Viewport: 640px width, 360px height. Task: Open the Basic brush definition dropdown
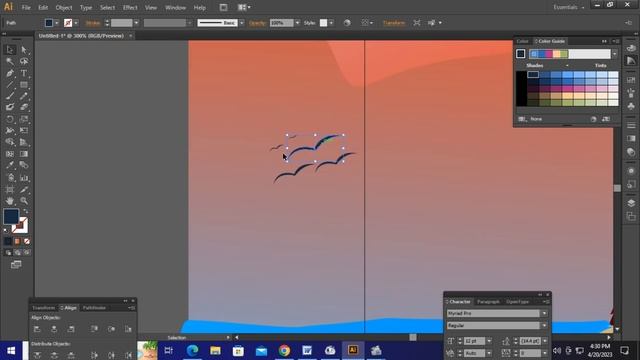tap(242, 23)
